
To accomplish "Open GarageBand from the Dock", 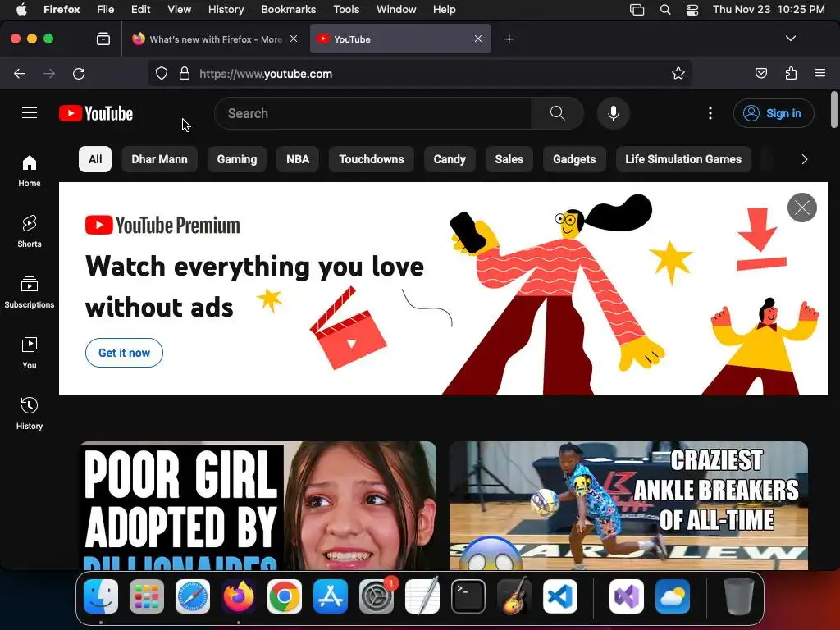I will pyautogui.click(x=514, y=596).
